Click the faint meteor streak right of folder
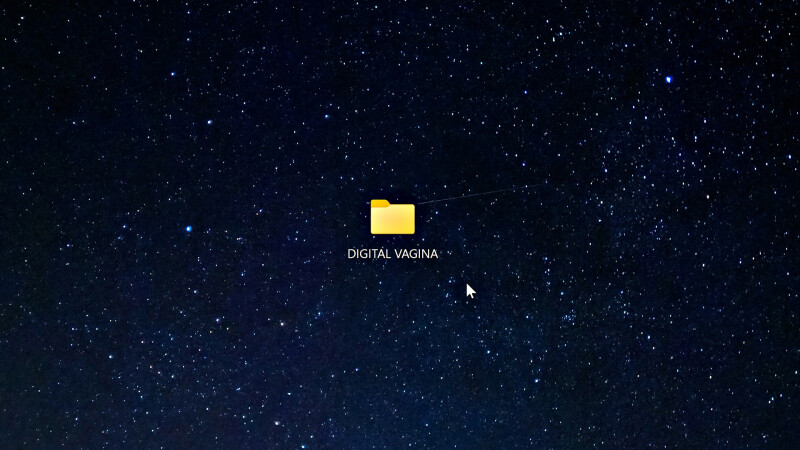 click(x=480, y=194)
